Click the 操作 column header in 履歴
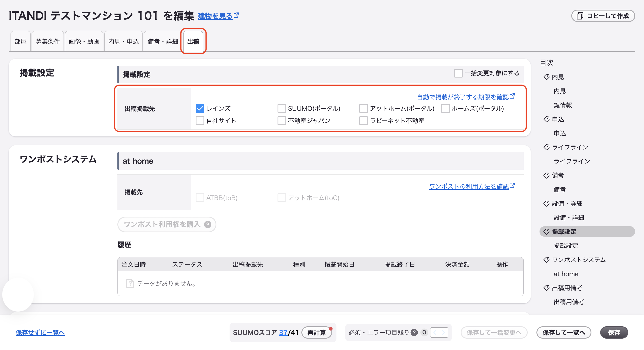Image resolution: width=644 pixels, height=350 pixels. pos(502,265)
